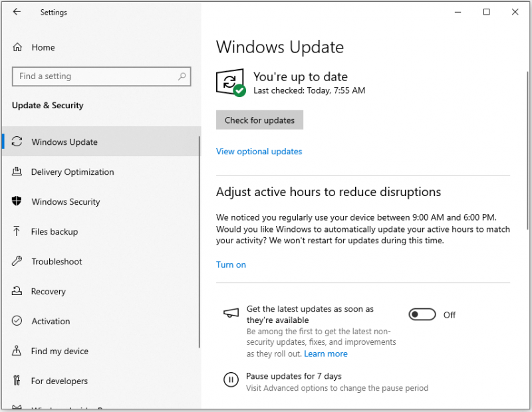Click "You're up to date" status text
Screen dimensions: 532x412
(301, 76)
